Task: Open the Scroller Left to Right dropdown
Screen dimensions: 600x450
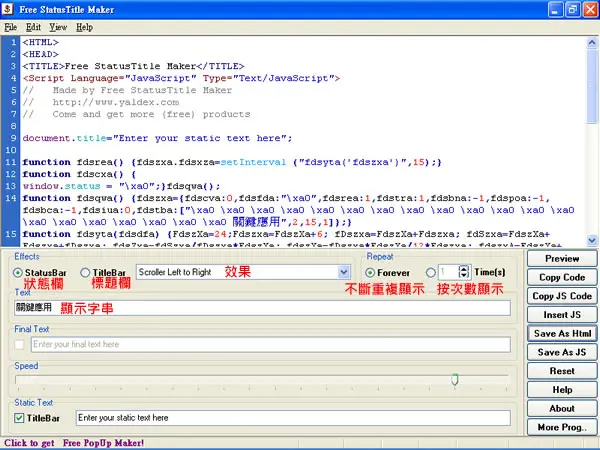Action: point(344,272)
